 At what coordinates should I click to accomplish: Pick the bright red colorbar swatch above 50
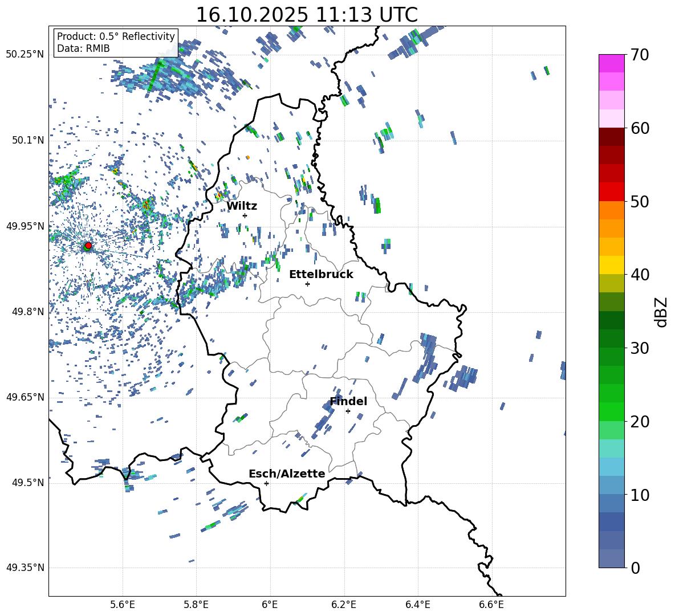(612, 191)
